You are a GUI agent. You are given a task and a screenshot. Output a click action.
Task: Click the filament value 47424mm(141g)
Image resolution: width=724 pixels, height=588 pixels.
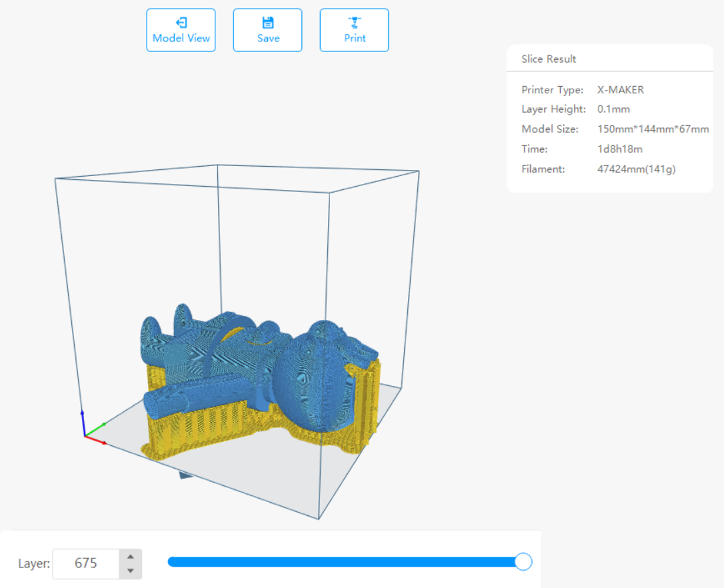point(636,169)
